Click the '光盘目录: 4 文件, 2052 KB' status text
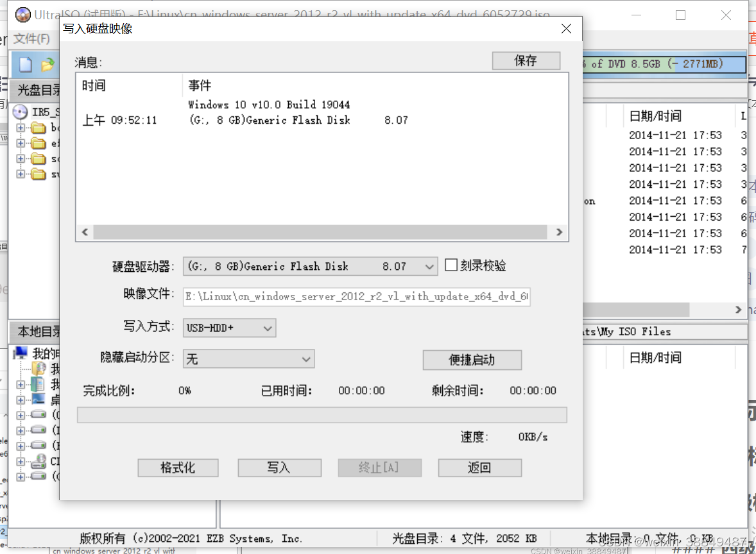 click(464, 539)
